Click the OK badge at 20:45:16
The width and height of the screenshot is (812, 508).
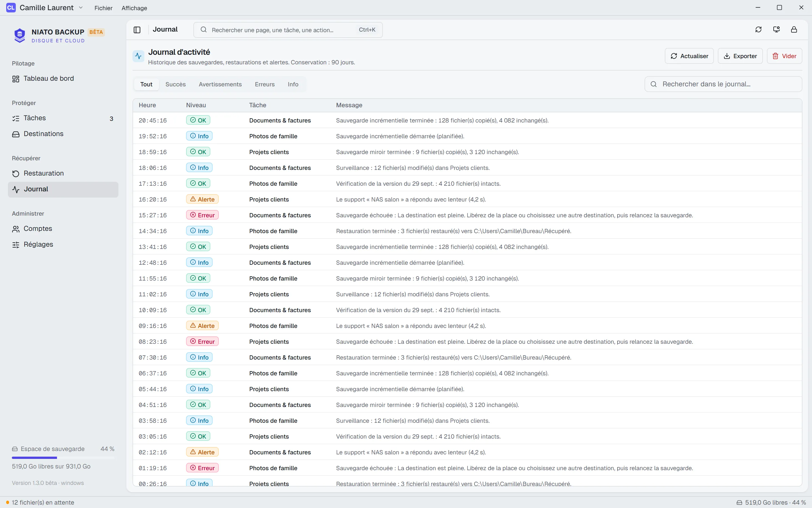pos(198,120)
